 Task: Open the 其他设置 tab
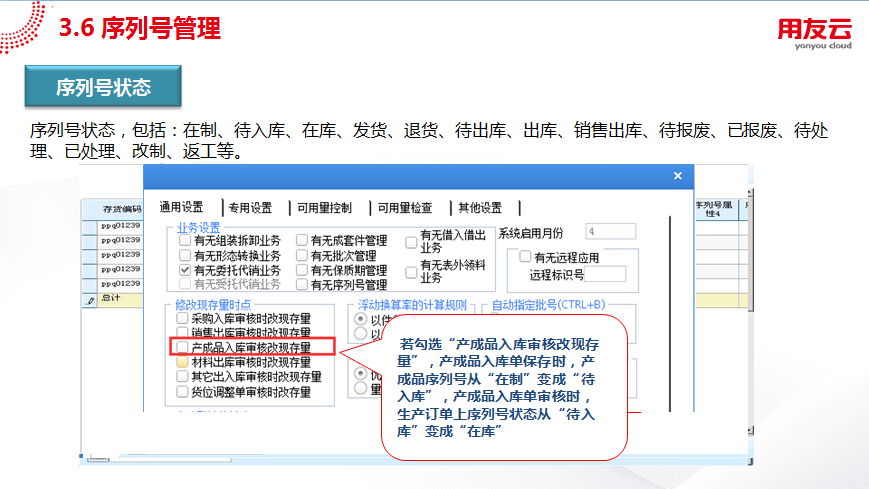click(x=480, y=208)
